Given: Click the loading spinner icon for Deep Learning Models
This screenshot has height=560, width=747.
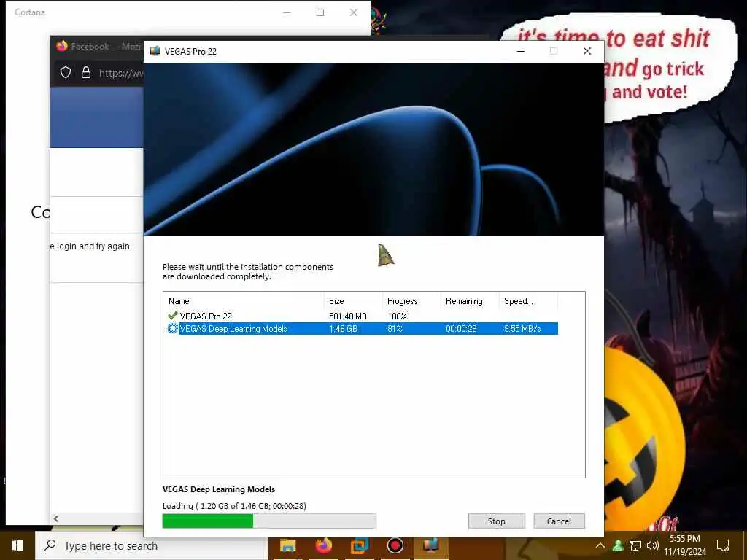Looking at the screenshot, I should pos(172,328).
